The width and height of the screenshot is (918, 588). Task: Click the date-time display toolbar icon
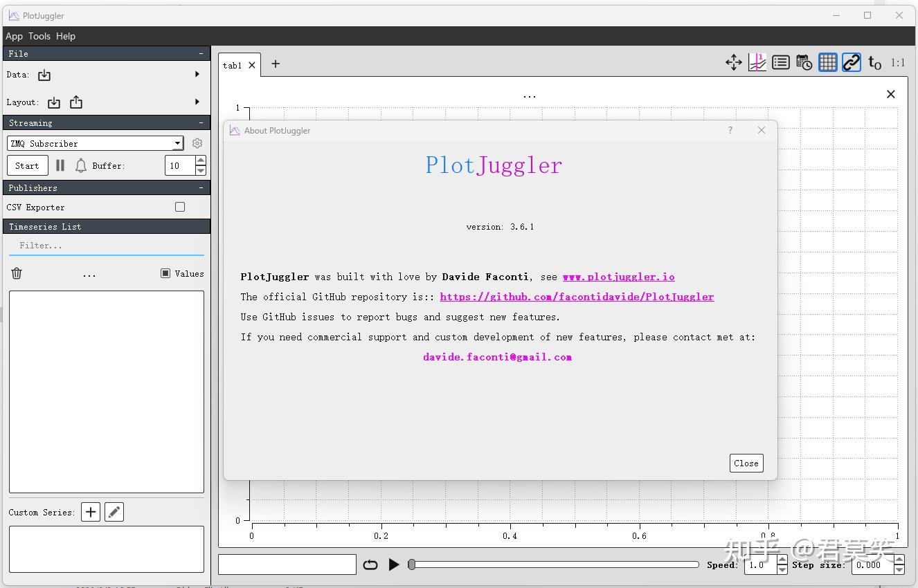[804, 63]
